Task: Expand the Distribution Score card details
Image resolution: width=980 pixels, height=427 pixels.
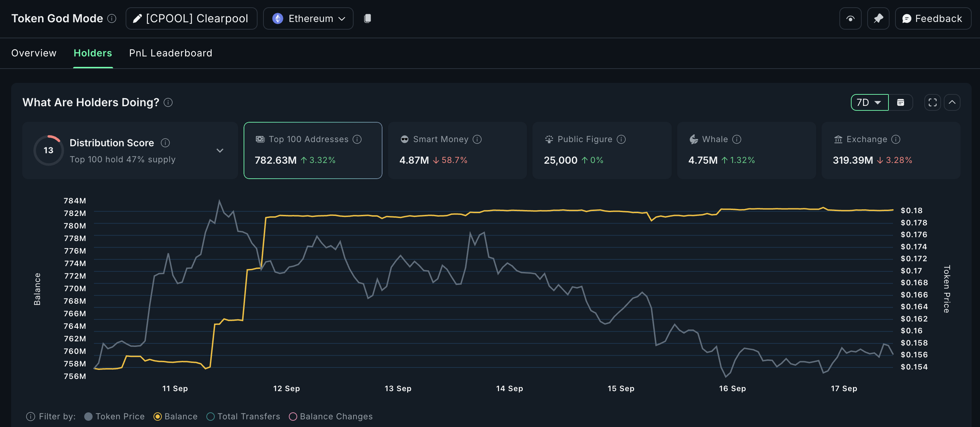Action: point(220,150)
